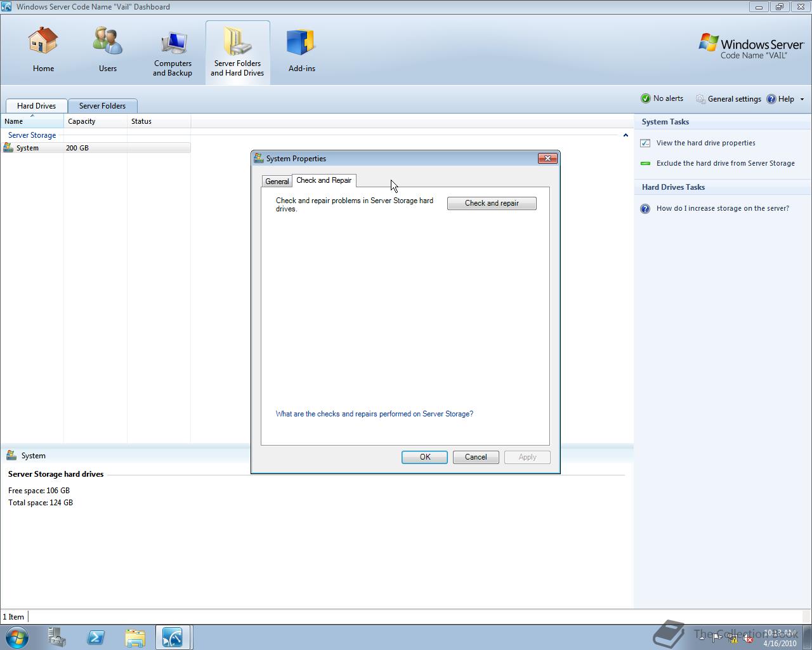Open Computers and Backup section
812x650 pixels.
(x=173, y=53)
